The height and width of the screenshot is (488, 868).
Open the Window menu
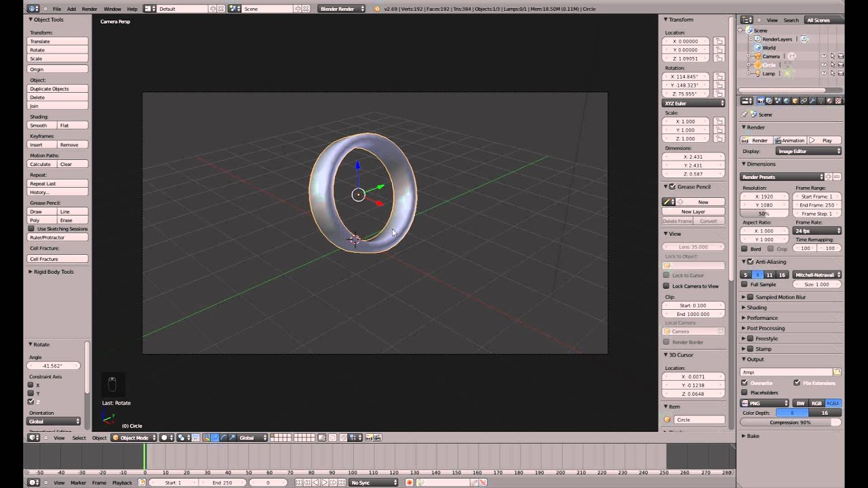coord(113,9)
